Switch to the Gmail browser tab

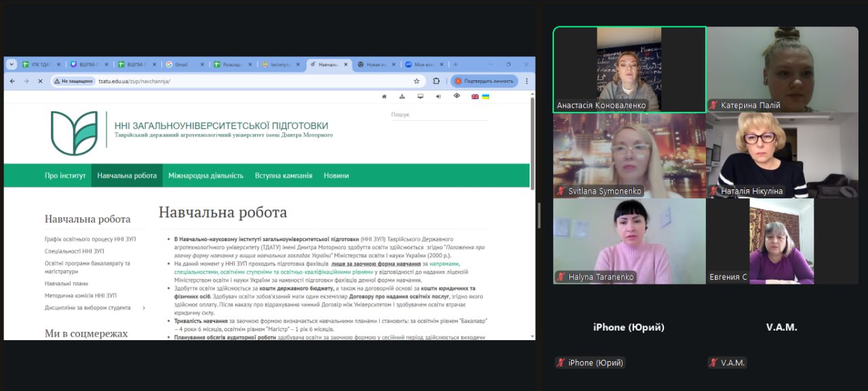coord(180,64)
